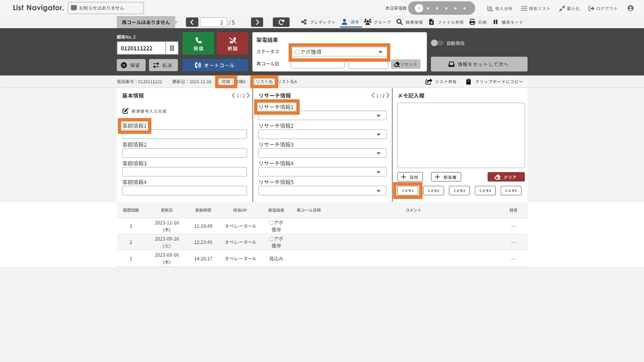Click the 本日架電数 progress indicator
The width and height of the screenshot is (644, 362).
441,8
